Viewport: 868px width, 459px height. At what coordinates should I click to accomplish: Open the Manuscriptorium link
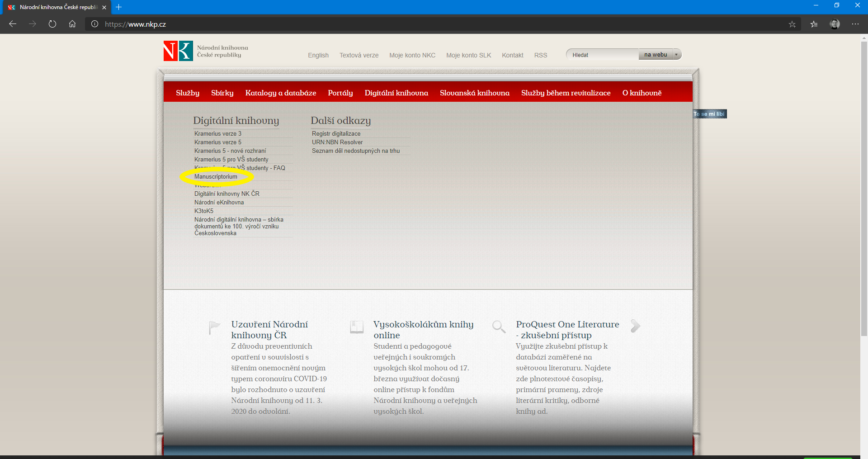point(216,177)
